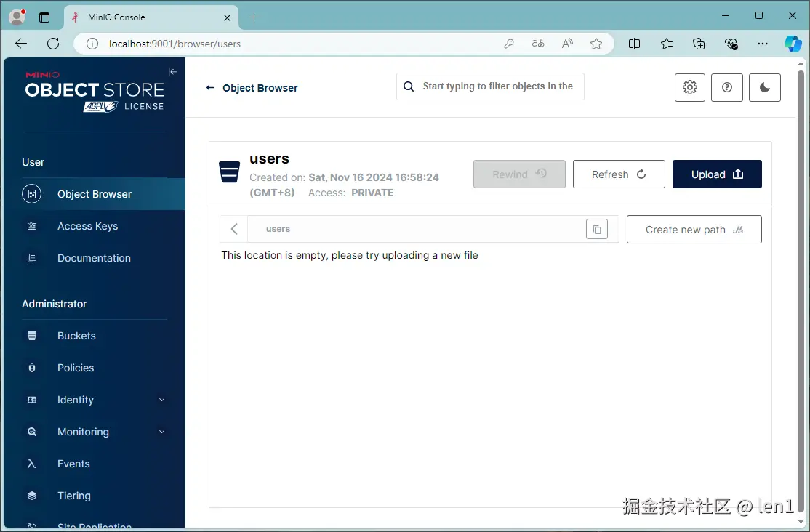The width and height of the screenshot is (810, 532).
Task: Open Edge settings and more menu
Action: click(x=763, y=44)
